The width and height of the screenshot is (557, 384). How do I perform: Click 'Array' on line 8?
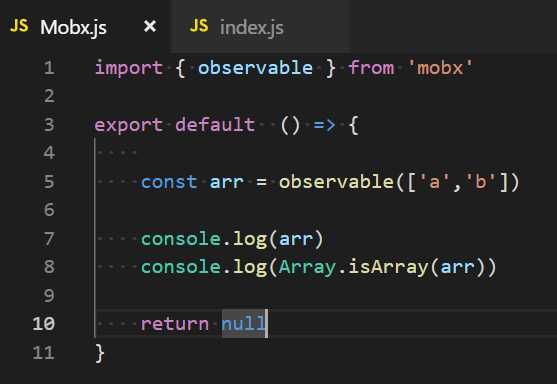[x=307, y=268]
